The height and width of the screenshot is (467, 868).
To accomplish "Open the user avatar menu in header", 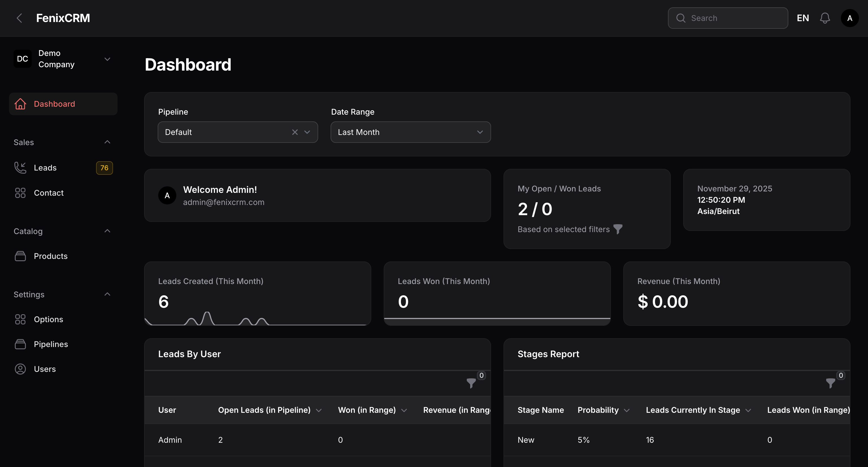I will [849, 18].
